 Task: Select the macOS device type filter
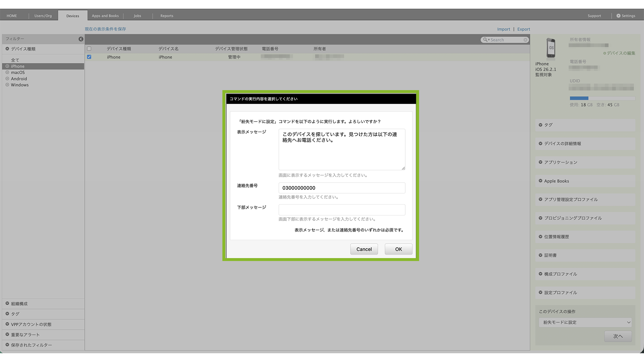[x=18, y=73]
